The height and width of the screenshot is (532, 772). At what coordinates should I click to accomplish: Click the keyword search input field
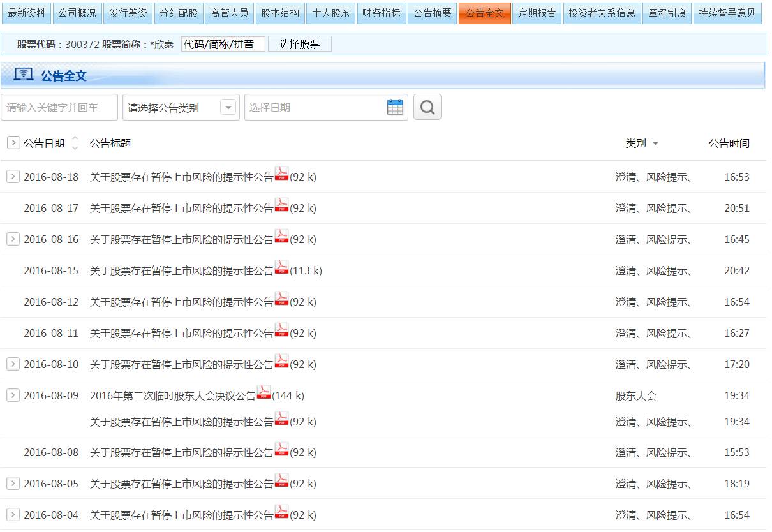point(59,107)
